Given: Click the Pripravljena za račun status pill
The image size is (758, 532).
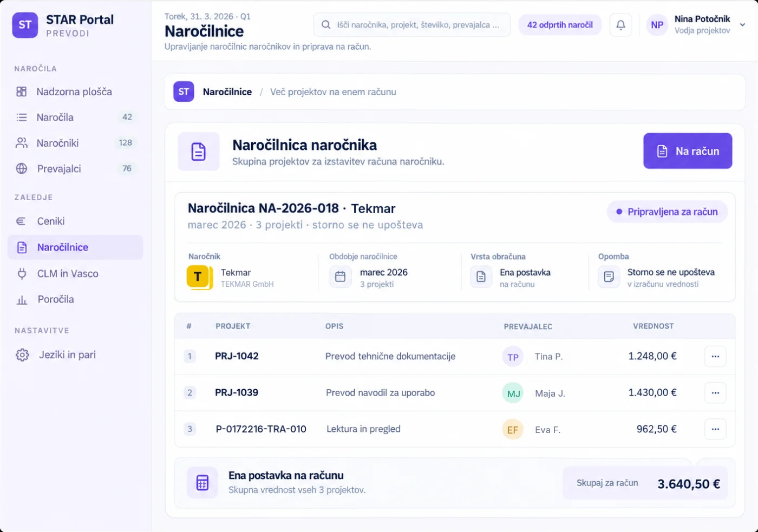Looking at the screenshot, I should pos(667,212).
